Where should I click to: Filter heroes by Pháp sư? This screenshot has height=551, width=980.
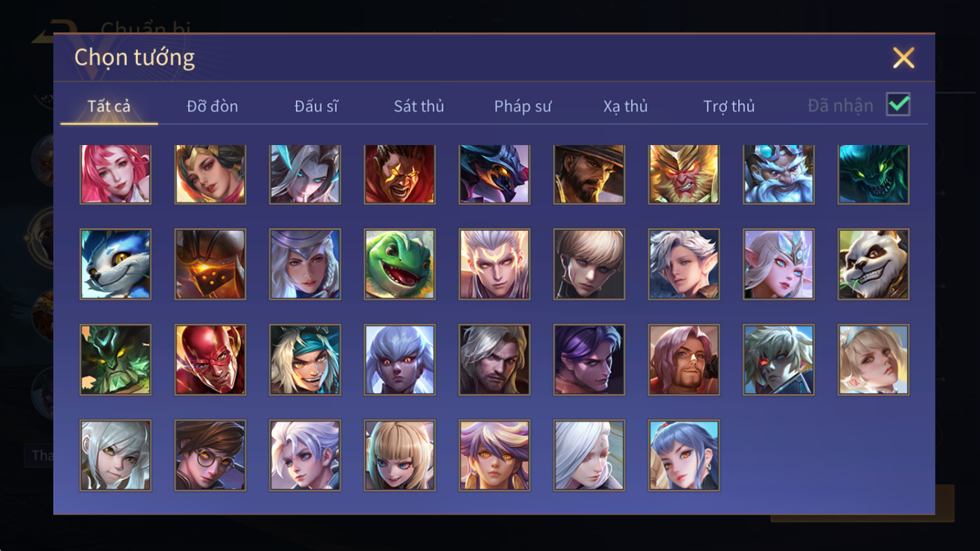(523, 106)
